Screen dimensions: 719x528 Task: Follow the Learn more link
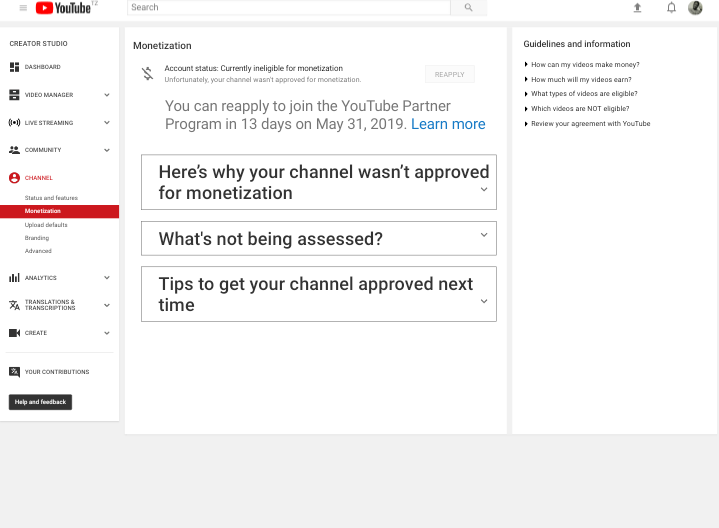[448, 124]
